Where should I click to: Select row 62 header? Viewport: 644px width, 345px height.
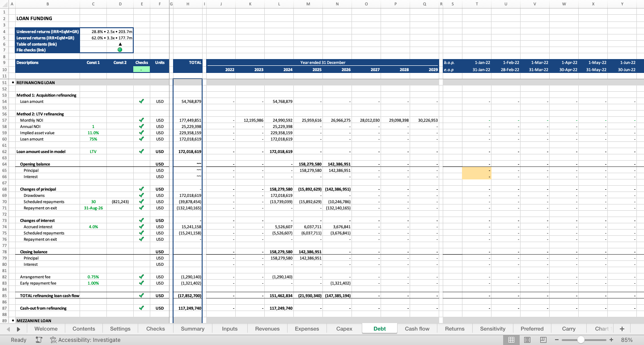tap(4, 152)
